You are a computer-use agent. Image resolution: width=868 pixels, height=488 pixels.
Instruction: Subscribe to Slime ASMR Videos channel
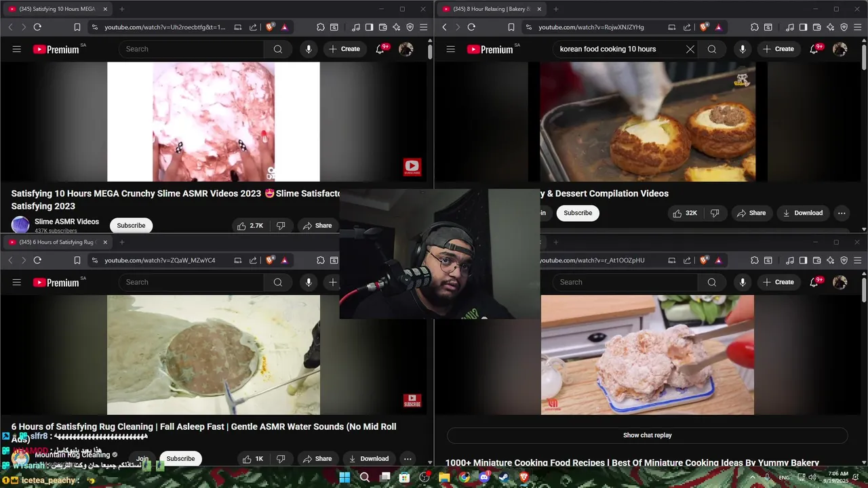pyautogui.click(x=131, y=226)
